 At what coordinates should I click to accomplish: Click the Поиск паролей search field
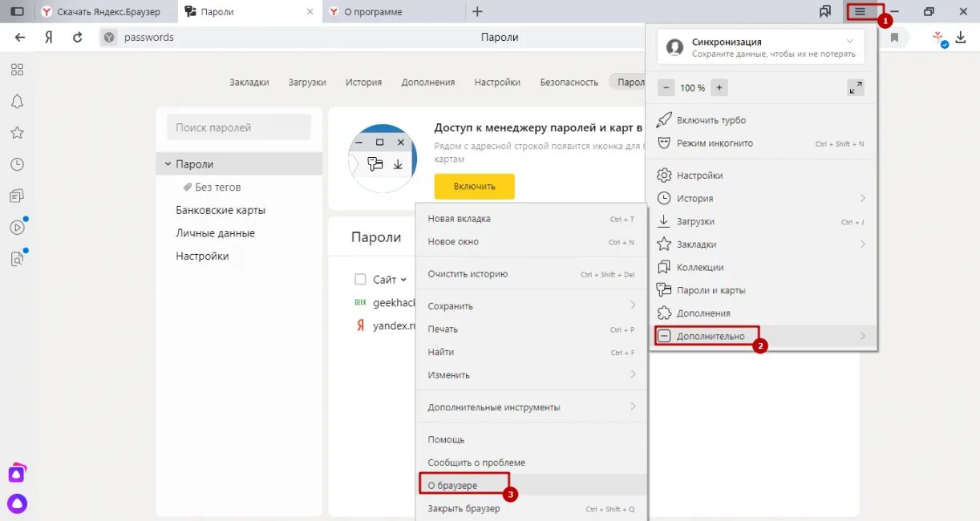(x=239, y=127)
